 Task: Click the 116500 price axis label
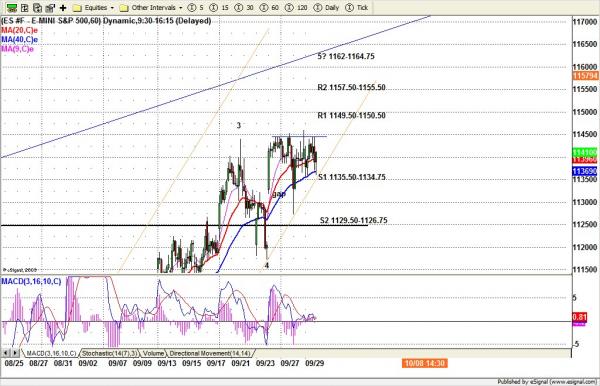click(585, 44)
